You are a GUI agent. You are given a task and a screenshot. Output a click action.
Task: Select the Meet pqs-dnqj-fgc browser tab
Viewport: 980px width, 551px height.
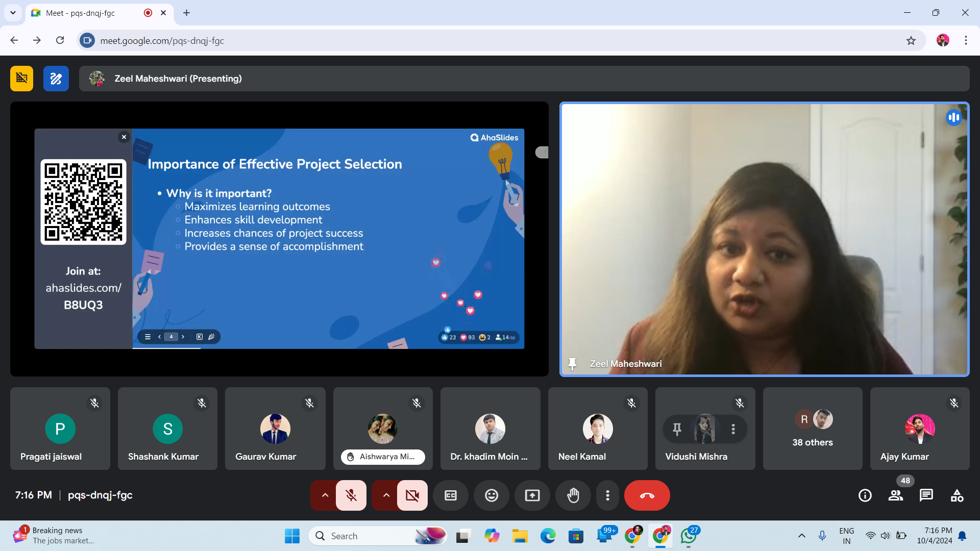point(80,13)
